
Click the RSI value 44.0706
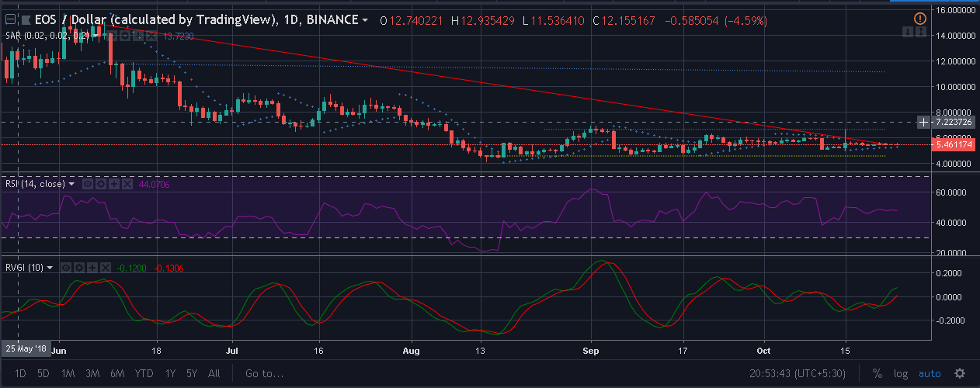tap(154, 184)
